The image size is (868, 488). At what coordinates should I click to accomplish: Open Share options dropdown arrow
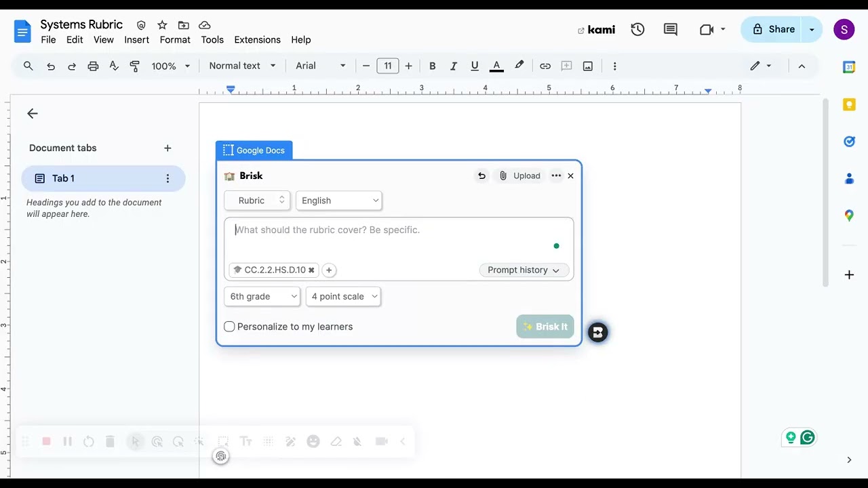coord(812,29)
